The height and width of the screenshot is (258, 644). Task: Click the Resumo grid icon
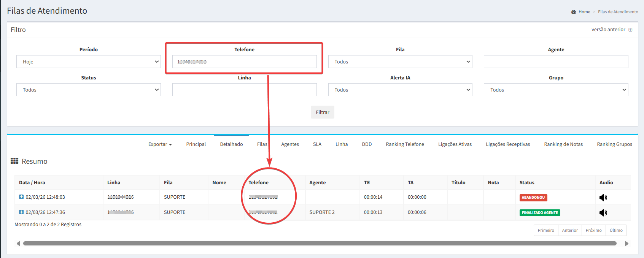(14, 161)
